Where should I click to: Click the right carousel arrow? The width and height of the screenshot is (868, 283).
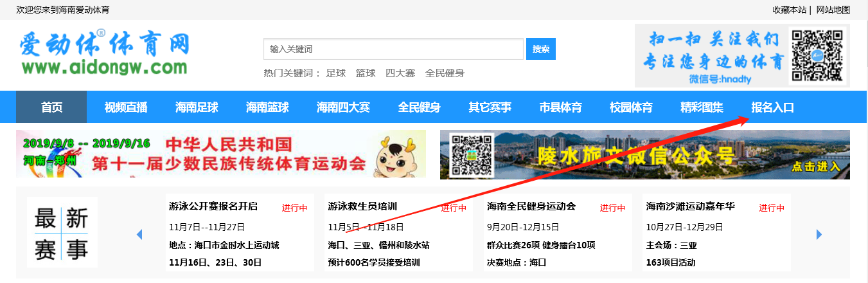tap(819, 235)
